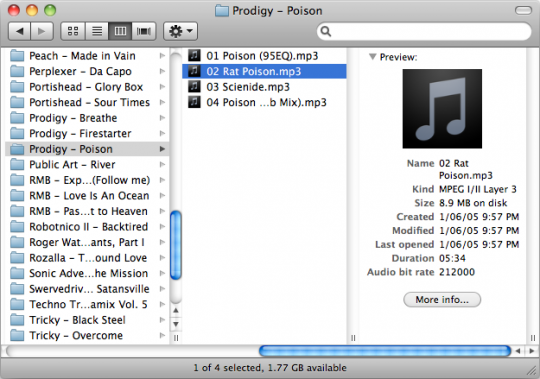Click the folder column scroll up arrow
Image resolution: width=540 pixels, height=379 pixels.
(176, 310)
